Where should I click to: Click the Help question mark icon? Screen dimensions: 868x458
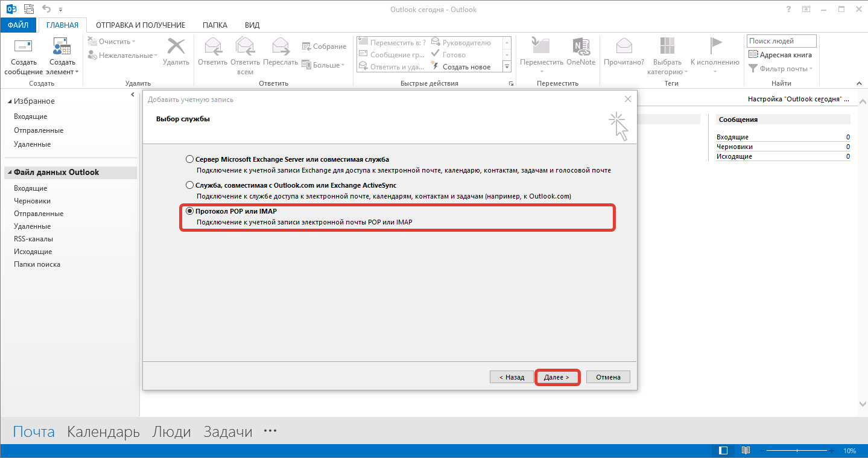(789, 10)
